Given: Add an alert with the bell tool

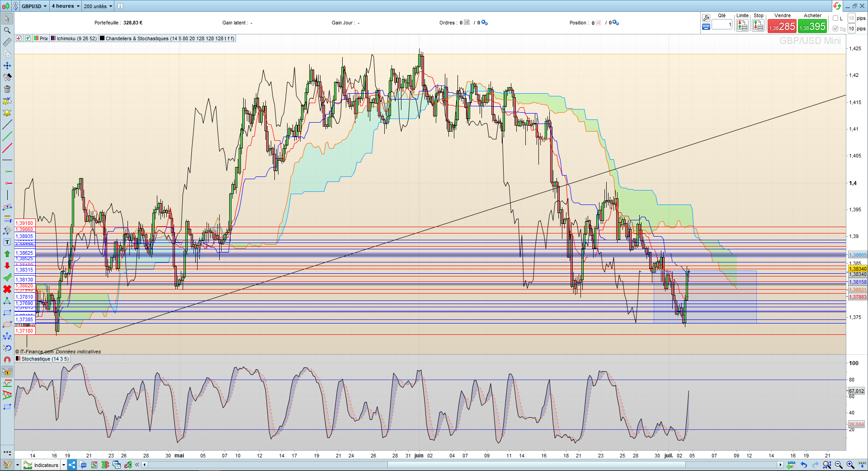Looking at the screenshot, I should (7, 113).
